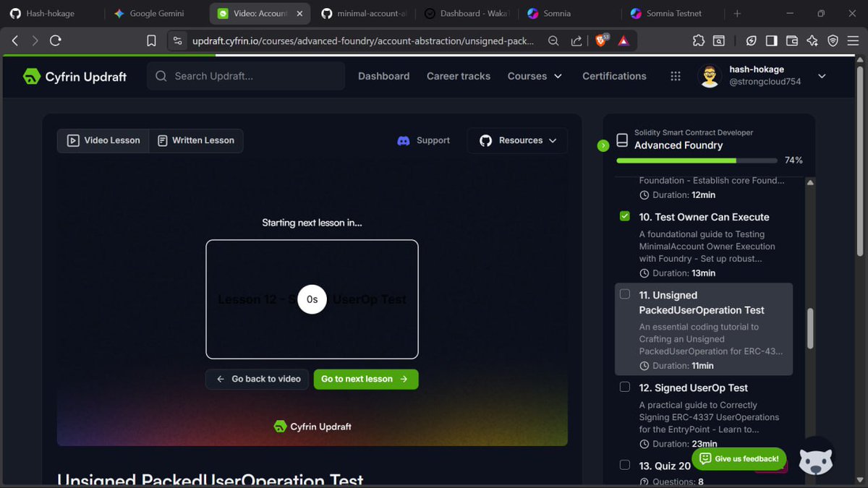Click the Search Updraft input field
868x488 pixels.
(246, 76)
